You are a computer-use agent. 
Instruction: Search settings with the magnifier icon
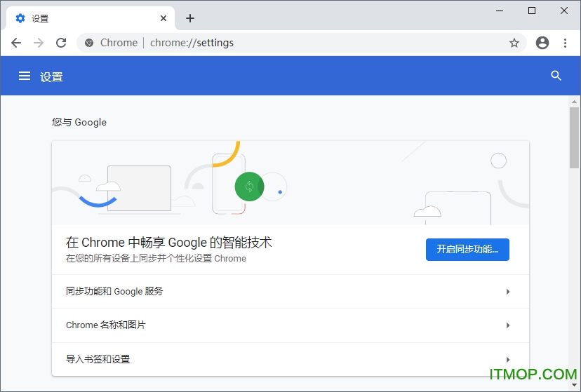click(556, 76)
